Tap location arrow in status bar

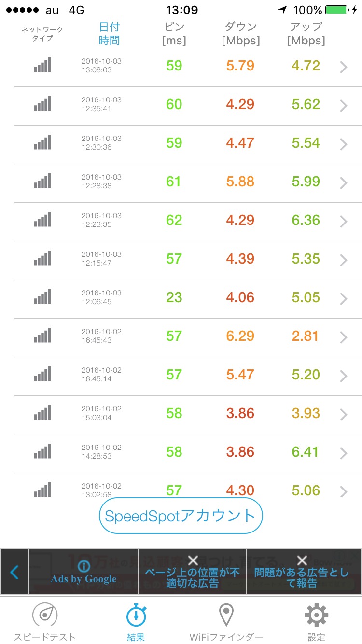[x=282, y=10]
